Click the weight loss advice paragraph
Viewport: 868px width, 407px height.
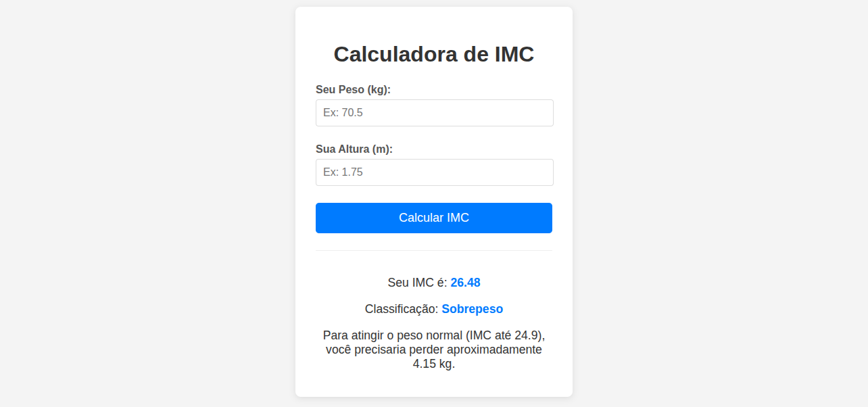(x=433, y=350)
